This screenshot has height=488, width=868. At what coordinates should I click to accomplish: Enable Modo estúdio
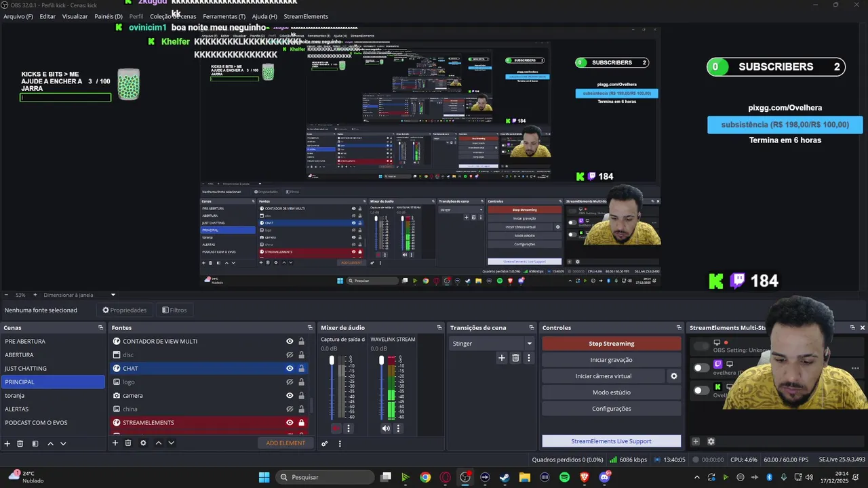(x=612, y=392)
